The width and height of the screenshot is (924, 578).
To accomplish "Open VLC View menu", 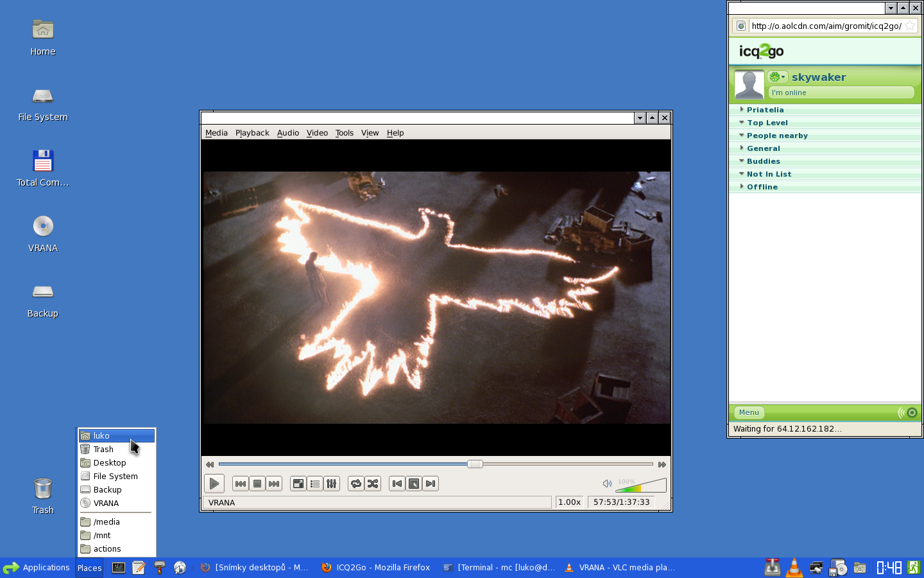I will (370, 133).
